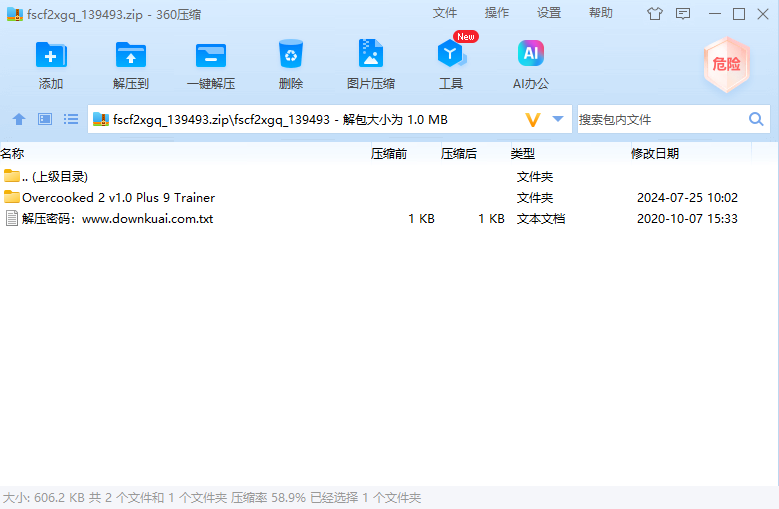Viewport: 779px width, 509px height.
Task: Click the archive icon in the address bar
Action: [101, 120]
